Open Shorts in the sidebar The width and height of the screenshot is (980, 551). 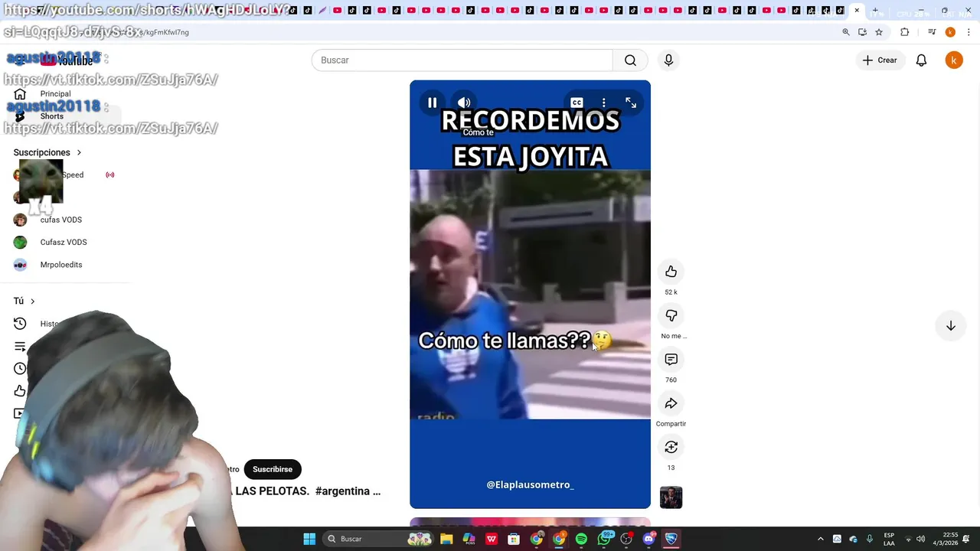tap(52, 116)
